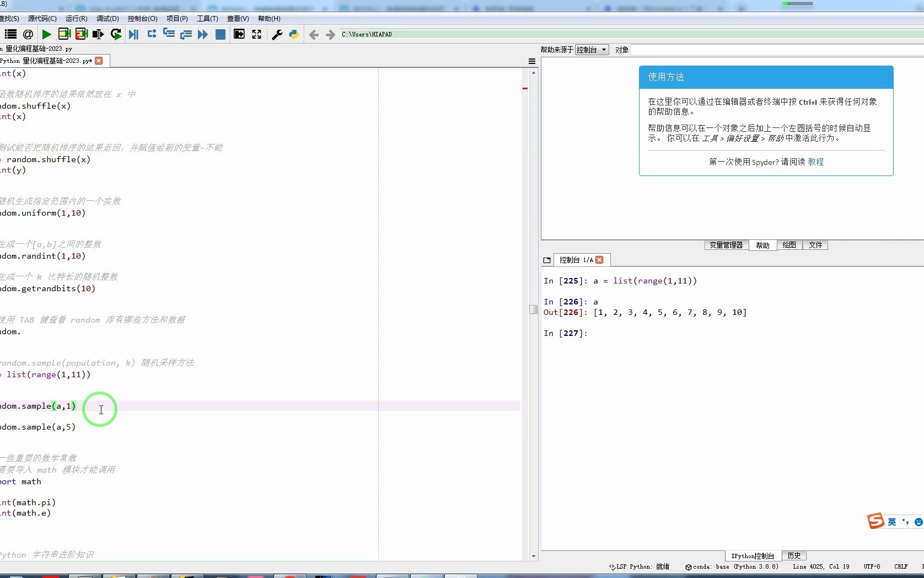
Task: Switch to the 绘图 tab
Action: 789,245
